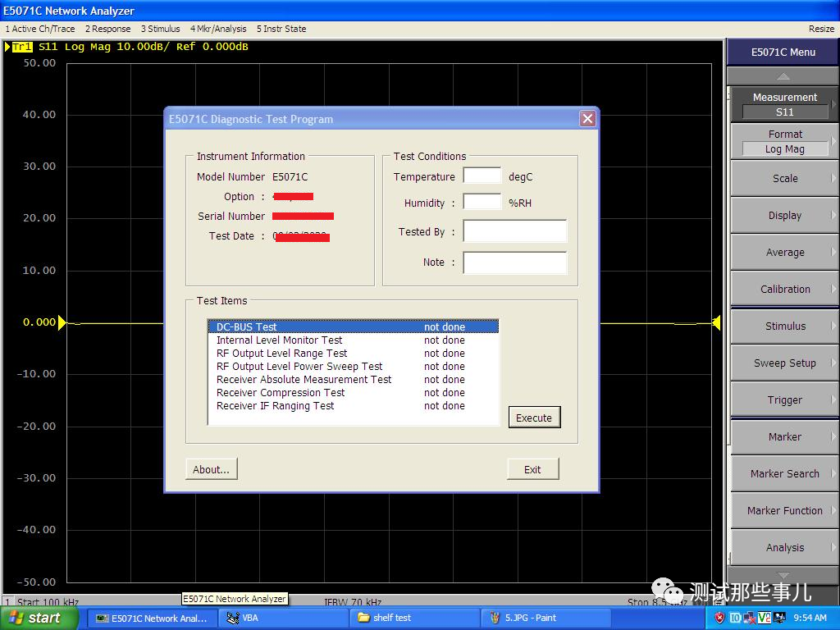This screenshot has width=840, height=630.
Task: Select Receiver IF Ranging Test item
Action: pyautogui.click(x=353, y=405)
